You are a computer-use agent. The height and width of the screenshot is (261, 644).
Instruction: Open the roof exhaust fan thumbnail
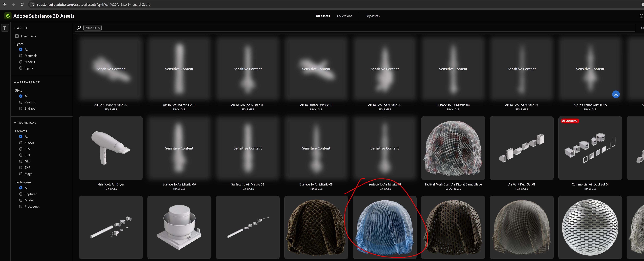179,228
